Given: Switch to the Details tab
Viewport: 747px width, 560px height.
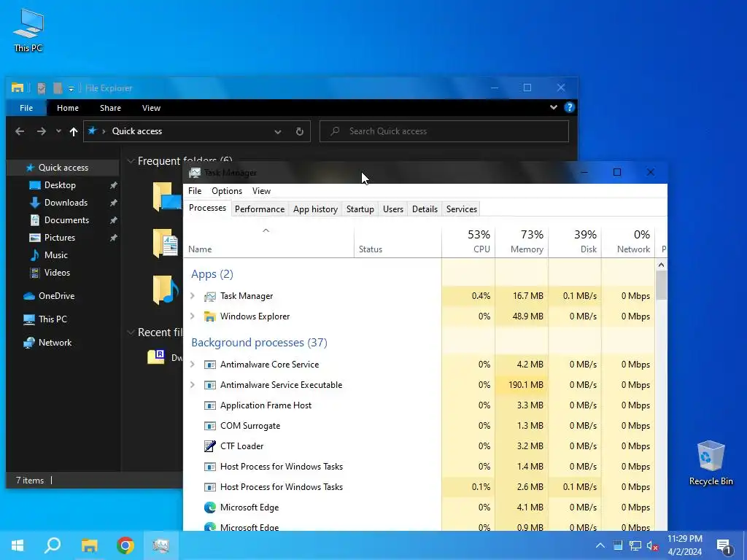Looking at the screenshot, I should point(425,209).
